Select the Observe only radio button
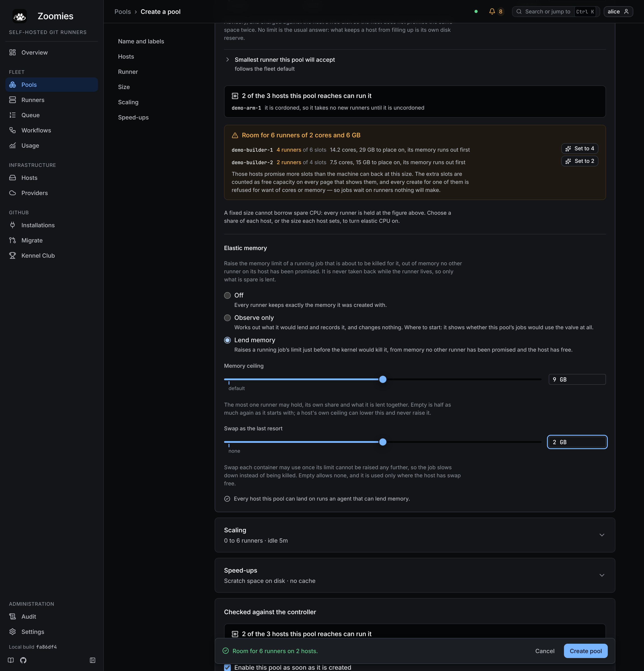This screenshot has height=671, width=644. pyautogui.click(x=227, y=318)
